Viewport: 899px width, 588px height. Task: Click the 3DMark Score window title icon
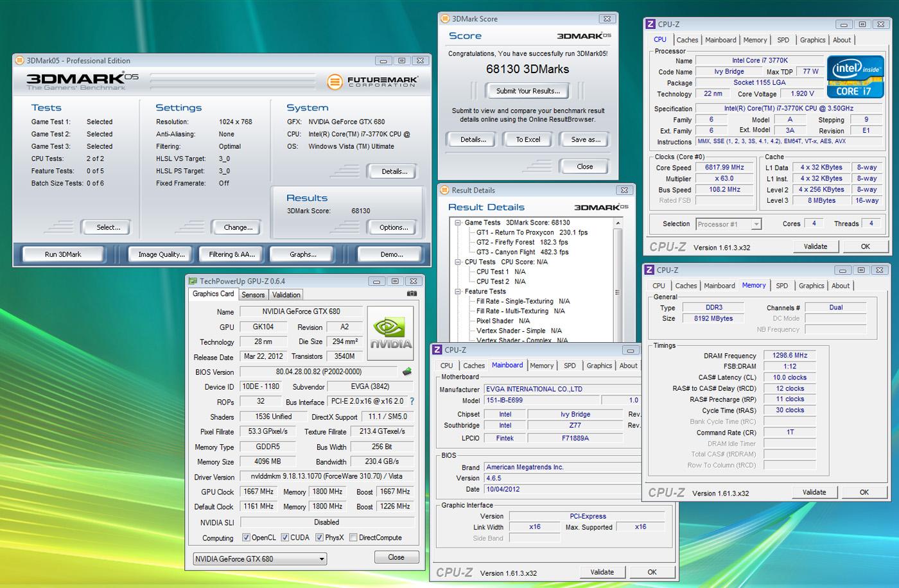click(x=445, y=19)
